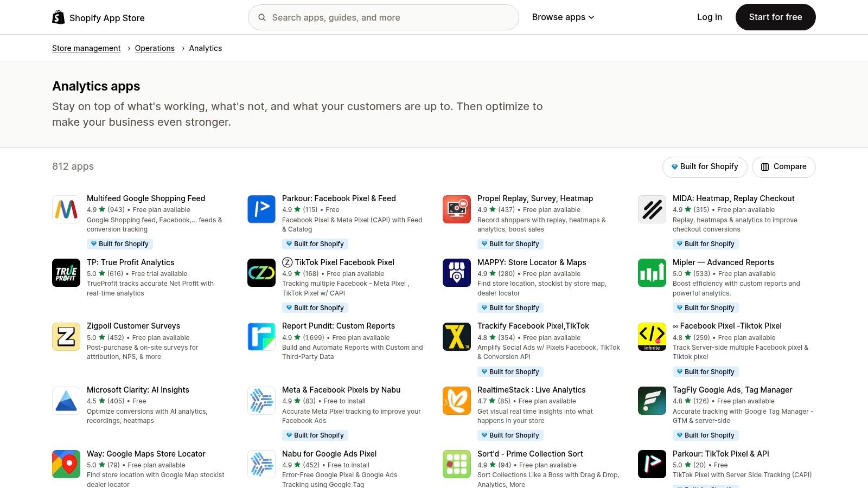The image size is (868, 488).
Task: Select the Multifeed Google Shopping Feed app icon
Action: click(66, 209)
